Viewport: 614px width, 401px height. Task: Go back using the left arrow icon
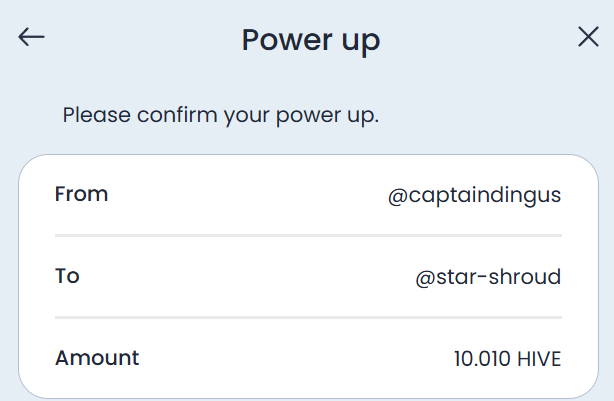(31, 37)
